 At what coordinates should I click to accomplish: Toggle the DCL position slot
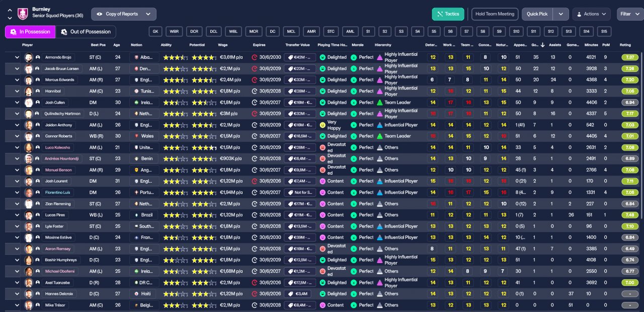[214, 31]
